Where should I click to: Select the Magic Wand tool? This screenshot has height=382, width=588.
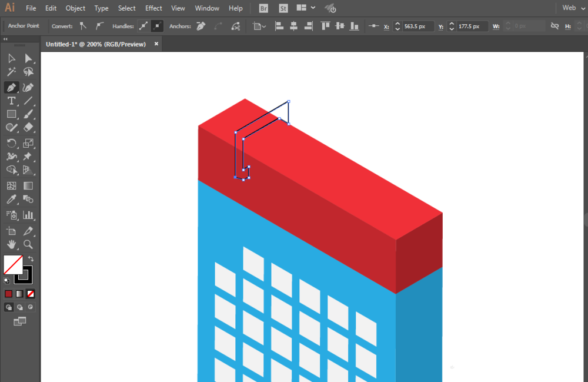click(11, 72)
